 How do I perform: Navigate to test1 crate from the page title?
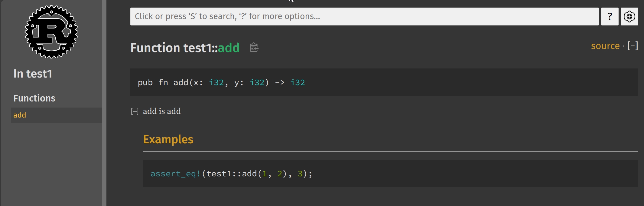(x=197, y=48)
